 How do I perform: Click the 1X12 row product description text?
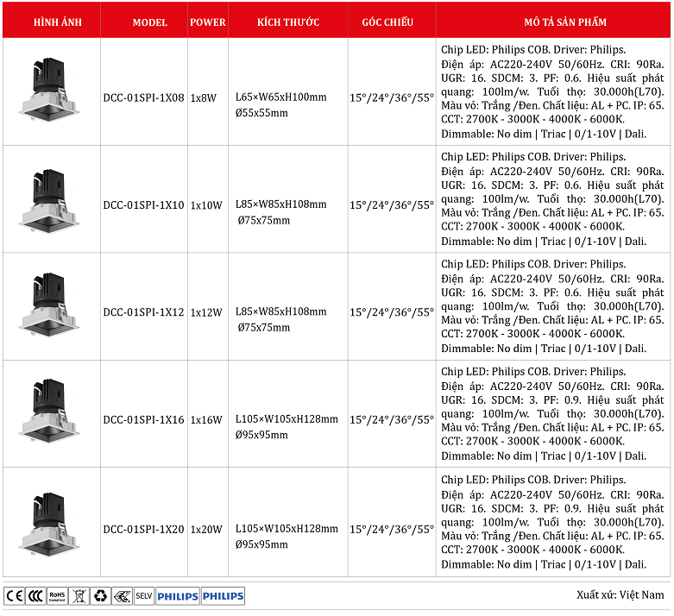[x=552, y=306]
